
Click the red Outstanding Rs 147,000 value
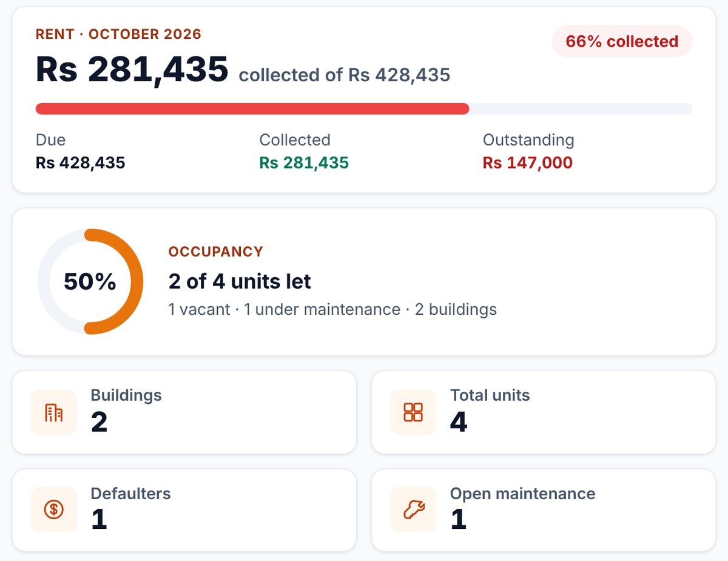(x=528, y=163)
